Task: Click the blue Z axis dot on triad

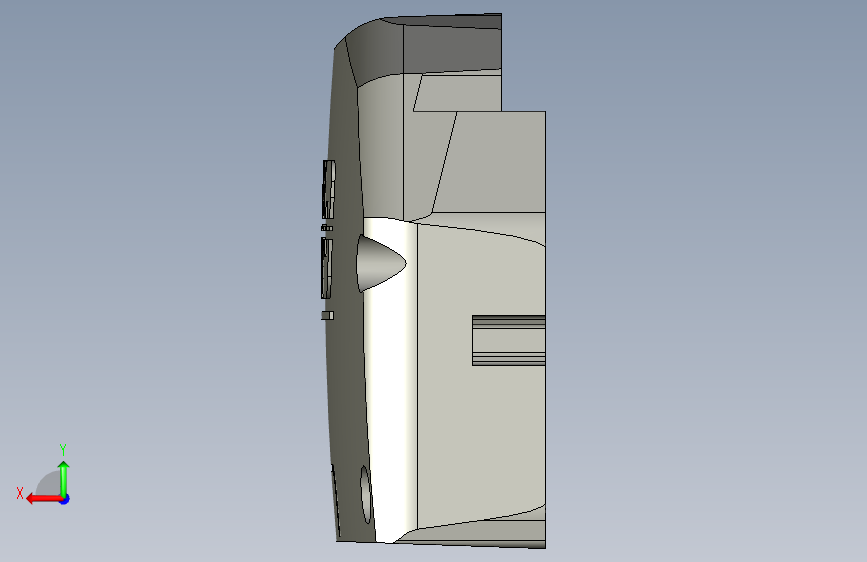Action: (65, 499)
